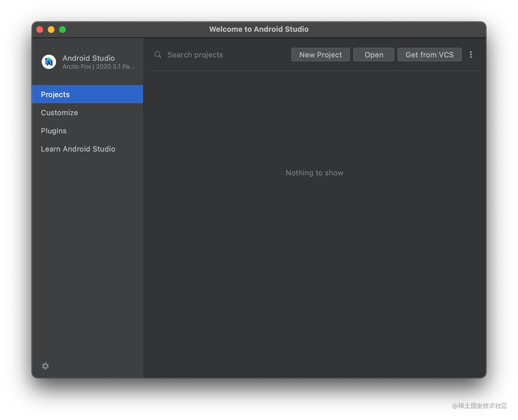The image size is (518, 420).
Task: Minimize the window using yellow button
Action: pos(51,29)
